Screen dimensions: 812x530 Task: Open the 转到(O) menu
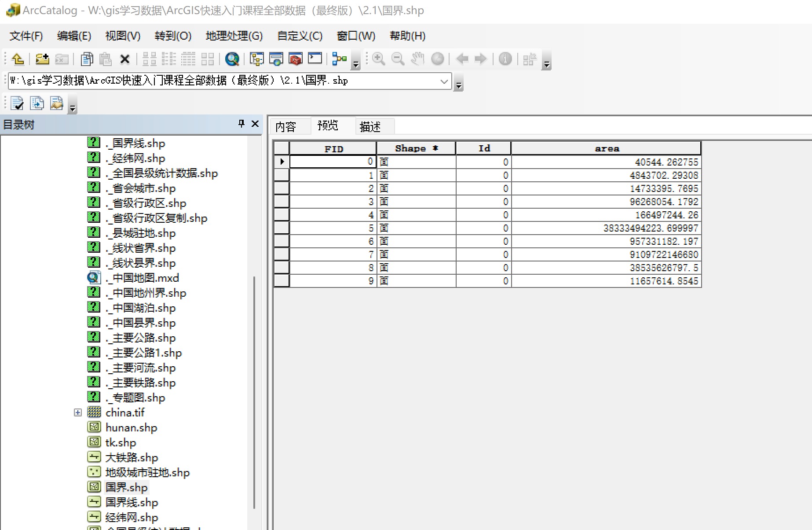(173, 36)
